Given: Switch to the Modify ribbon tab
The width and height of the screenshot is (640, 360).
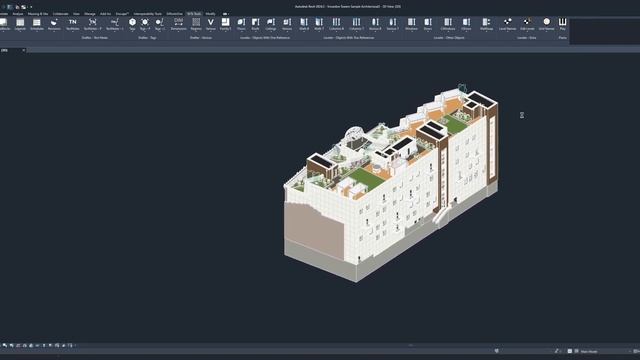Looking at the screenshot, I should 210,14.
